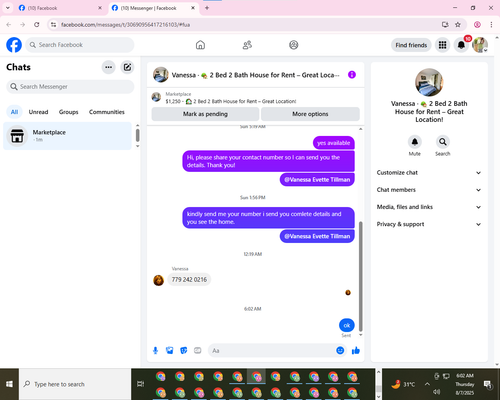Click Vanessa's avatar beside phone number message
500x400 pixels.
[158, 280]
